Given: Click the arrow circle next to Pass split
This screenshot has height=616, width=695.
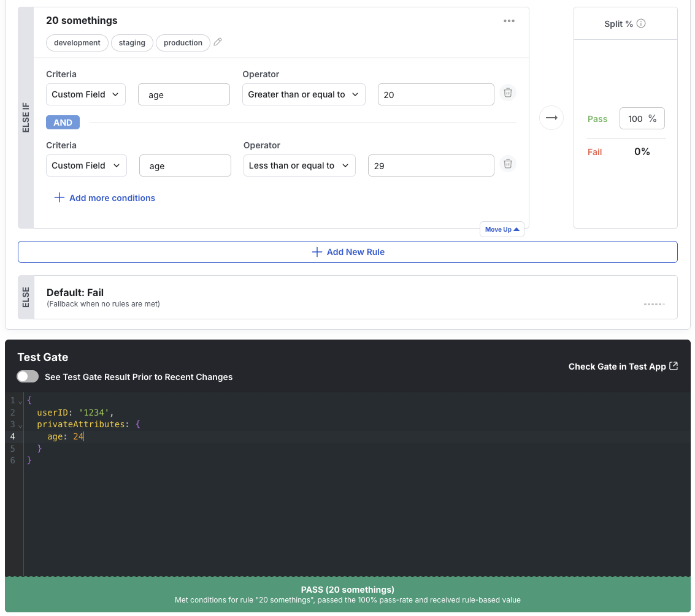Looking at the screenshot, I should click(x=551, y=118).
